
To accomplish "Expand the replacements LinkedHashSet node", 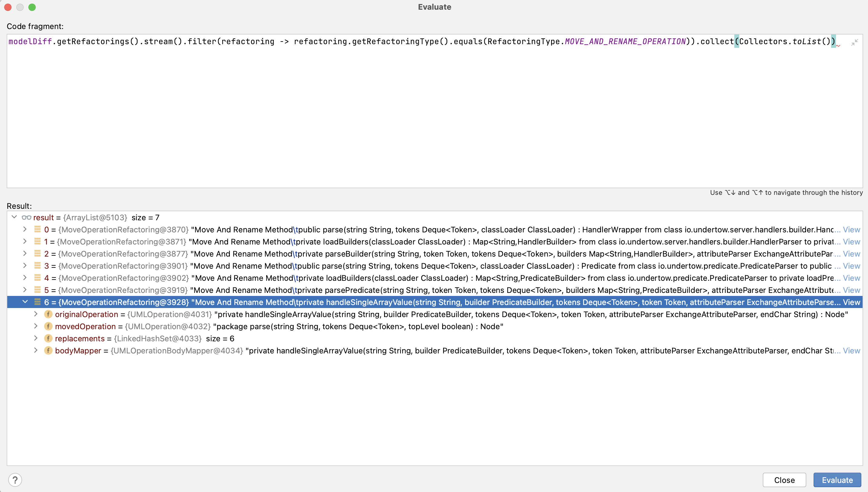I will click(36, 338).
